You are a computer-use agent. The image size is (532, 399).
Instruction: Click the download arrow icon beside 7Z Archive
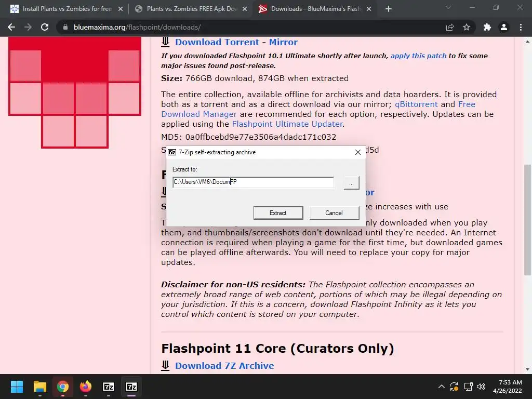point(165,365)
